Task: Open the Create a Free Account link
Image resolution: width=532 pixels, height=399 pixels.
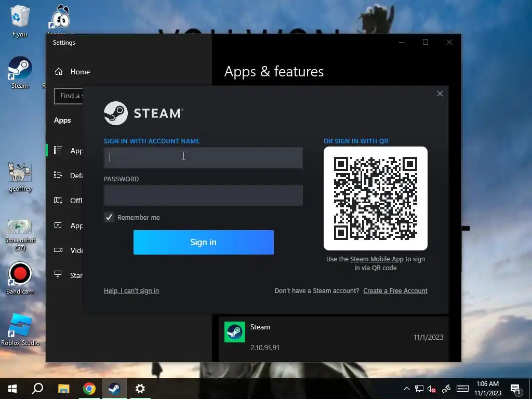Action: 395,291
